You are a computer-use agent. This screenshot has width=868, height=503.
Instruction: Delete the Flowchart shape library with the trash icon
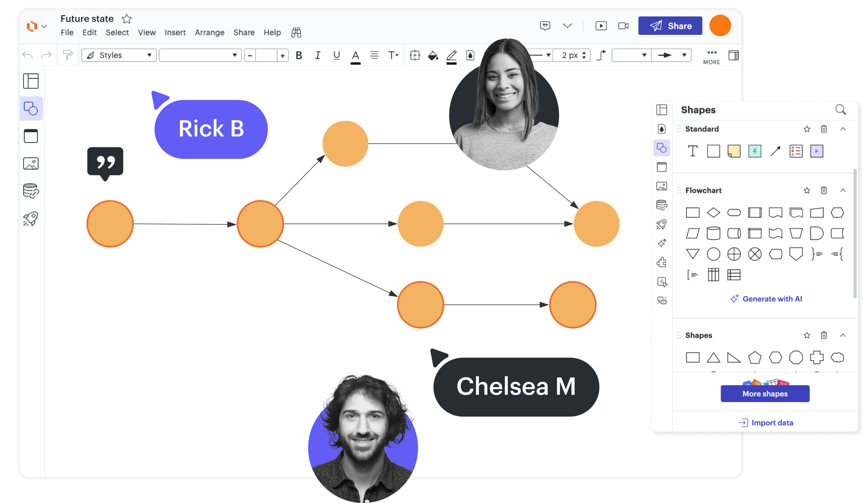coord(824,190)
